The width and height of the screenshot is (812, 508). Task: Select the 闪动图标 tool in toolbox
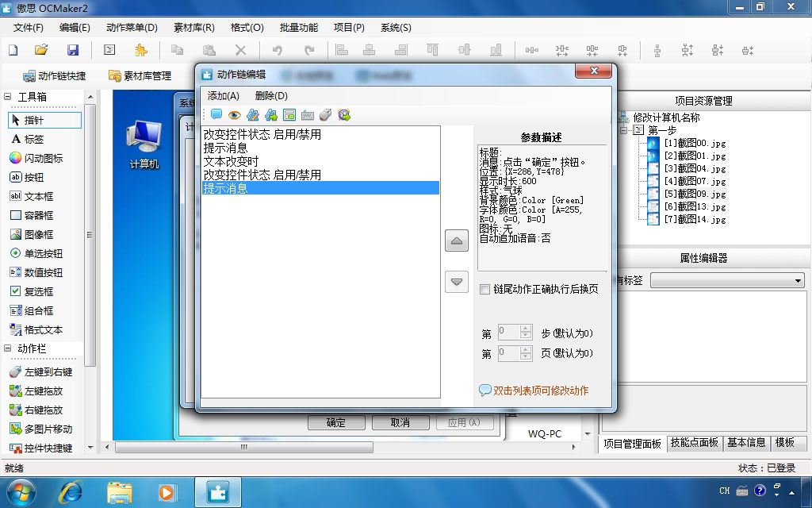point(36,158)
